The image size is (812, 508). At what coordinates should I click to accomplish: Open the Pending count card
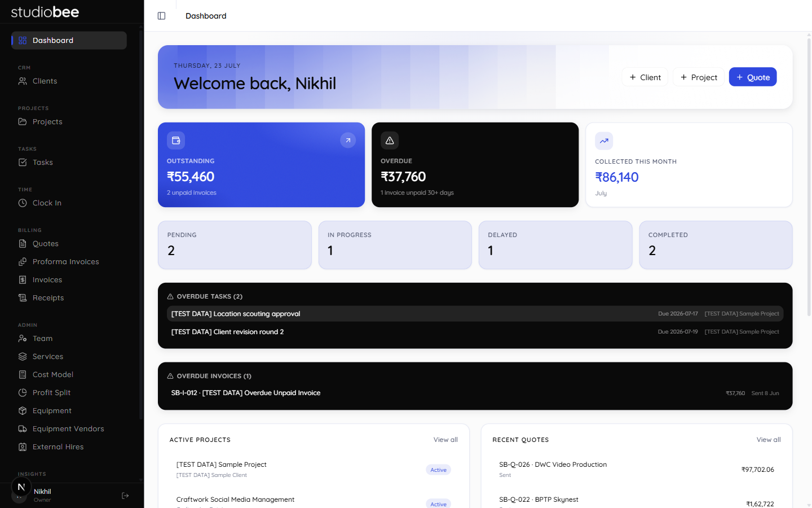[235, 245]
